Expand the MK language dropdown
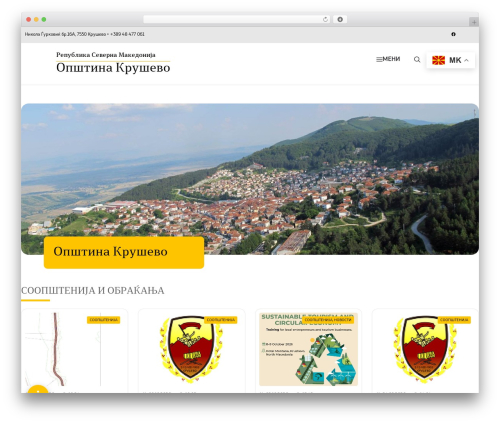 click(x=451, y=60)
